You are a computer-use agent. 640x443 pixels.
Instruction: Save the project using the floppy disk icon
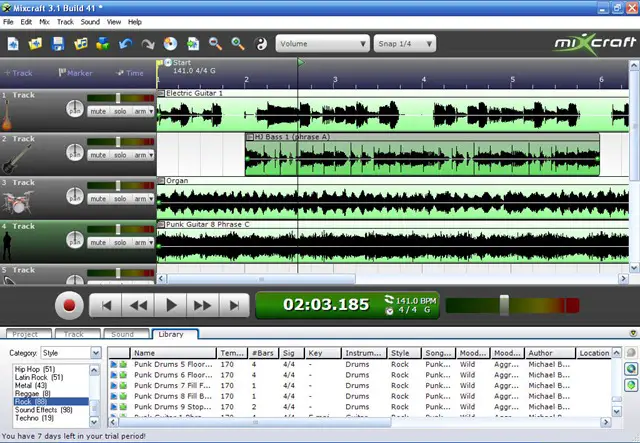58,43
